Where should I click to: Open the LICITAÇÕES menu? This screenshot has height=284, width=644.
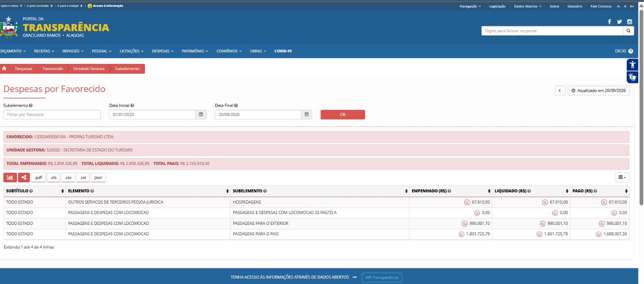coord(132,51)
